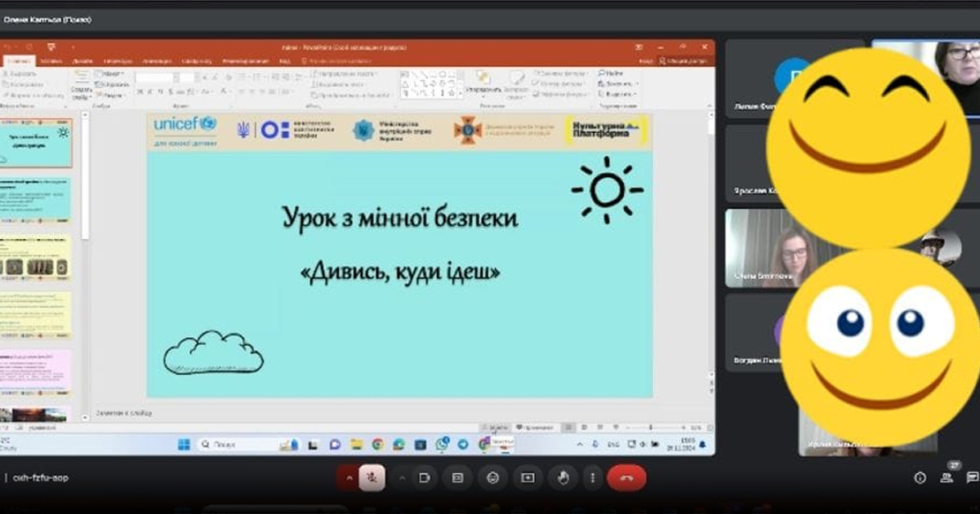Toggle the camera button in Meet
The image size is (980, 514).
[x=424, y=478]
